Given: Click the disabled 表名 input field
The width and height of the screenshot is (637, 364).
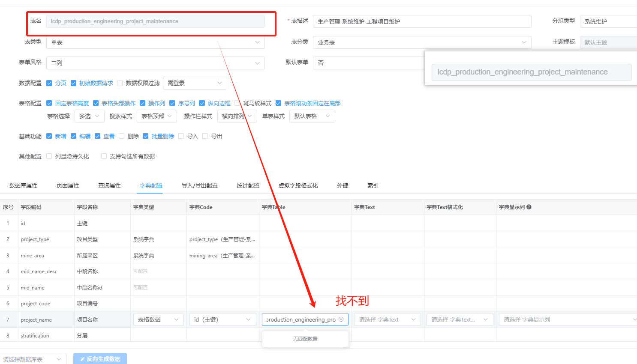Looking at the screenshot, I should click(155, 21).
